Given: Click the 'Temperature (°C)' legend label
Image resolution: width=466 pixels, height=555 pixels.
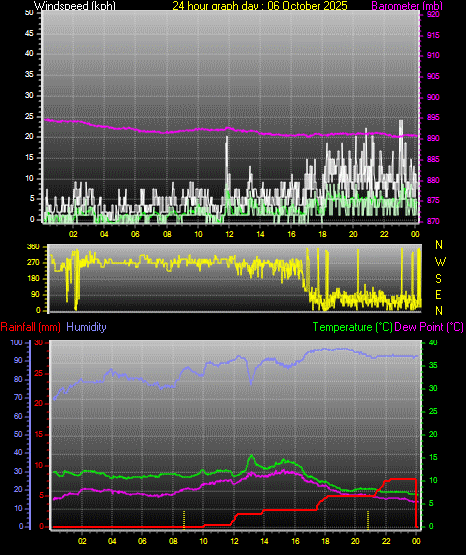Looking at the screenshot, I should coord(352,327).
